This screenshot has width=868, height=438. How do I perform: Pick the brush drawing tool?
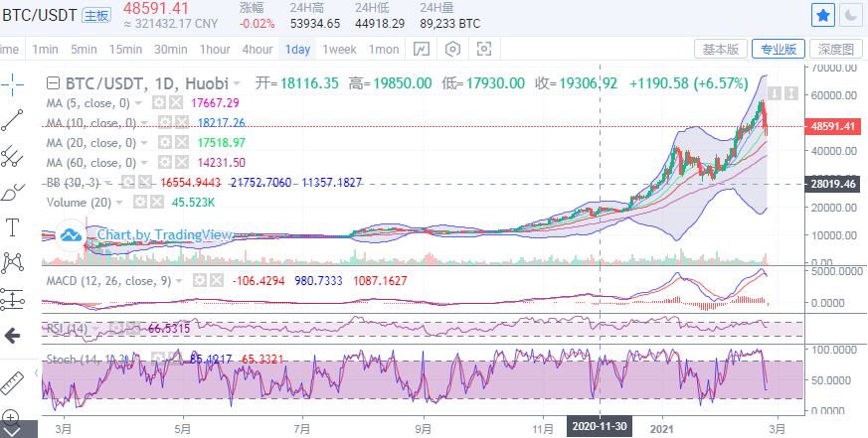coord(13,192)
